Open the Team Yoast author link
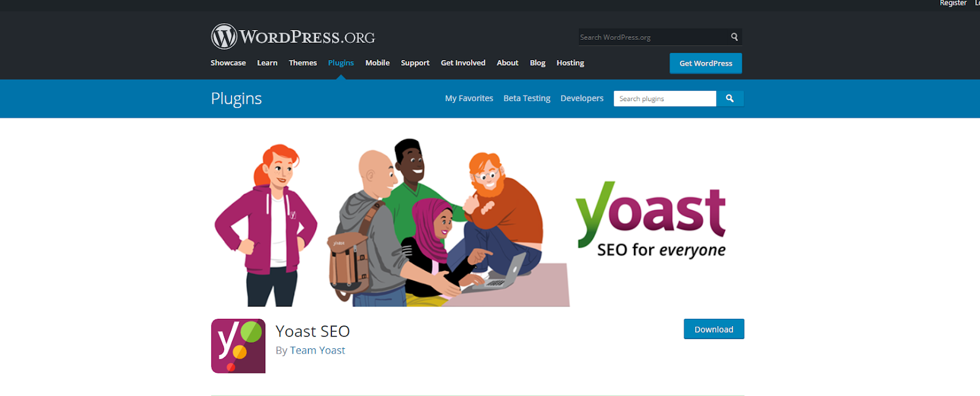Screen dimensions: 980x396 click(317, 350)
